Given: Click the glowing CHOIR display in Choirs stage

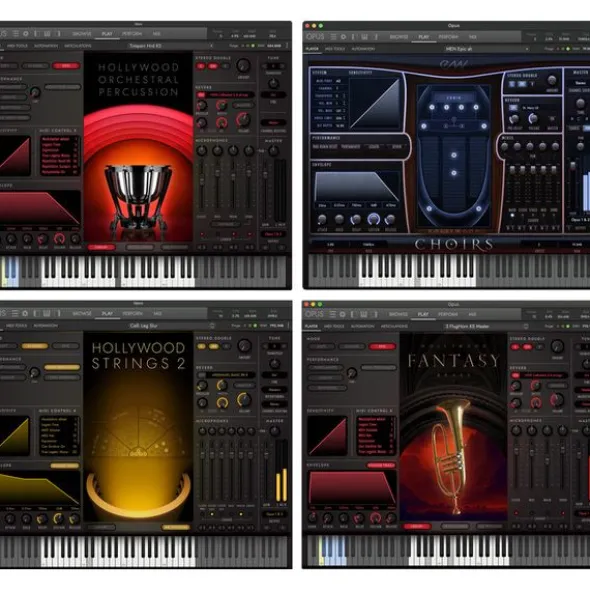Looking at the screenshot, I should [x=454, y=98].
